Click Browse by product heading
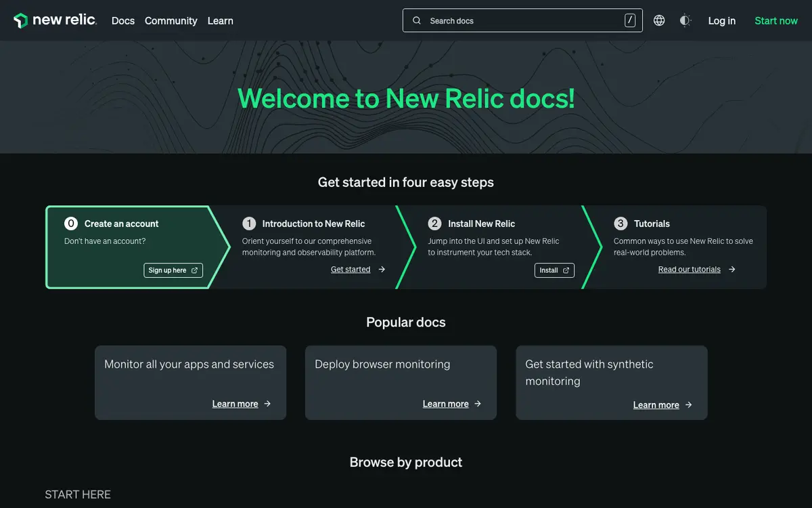 click(x=406, y=462)
